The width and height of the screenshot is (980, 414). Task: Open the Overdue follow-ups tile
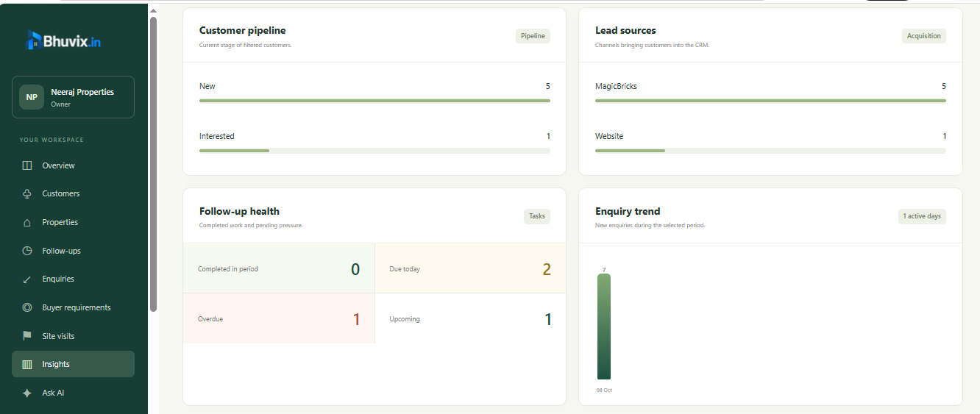point(279,318)
